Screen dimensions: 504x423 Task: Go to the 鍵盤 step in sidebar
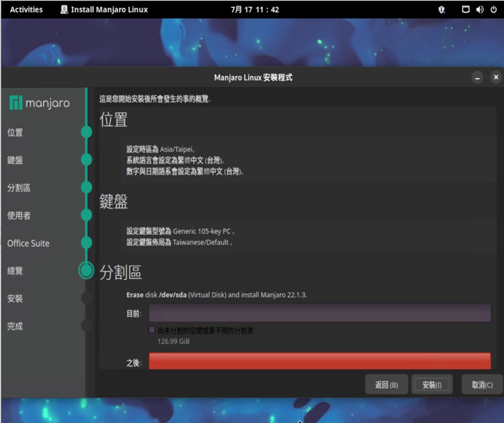[x=15, y=160]
